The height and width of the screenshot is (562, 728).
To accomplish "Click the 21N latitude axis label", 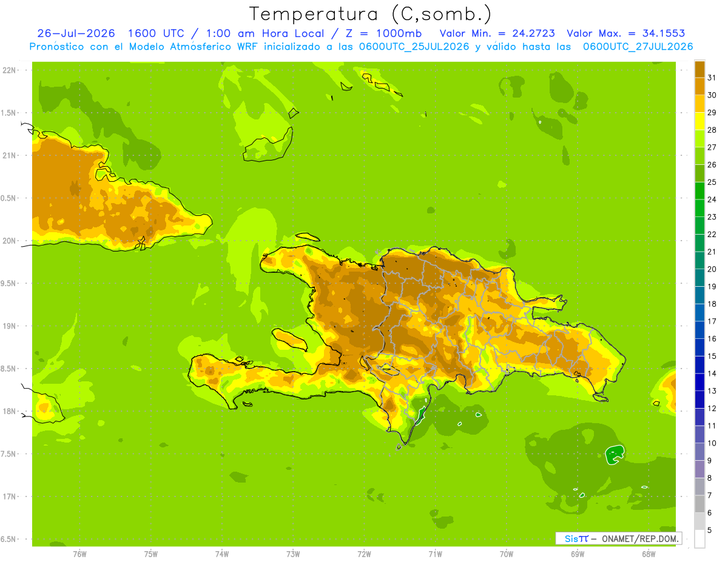I will [10, 155].
